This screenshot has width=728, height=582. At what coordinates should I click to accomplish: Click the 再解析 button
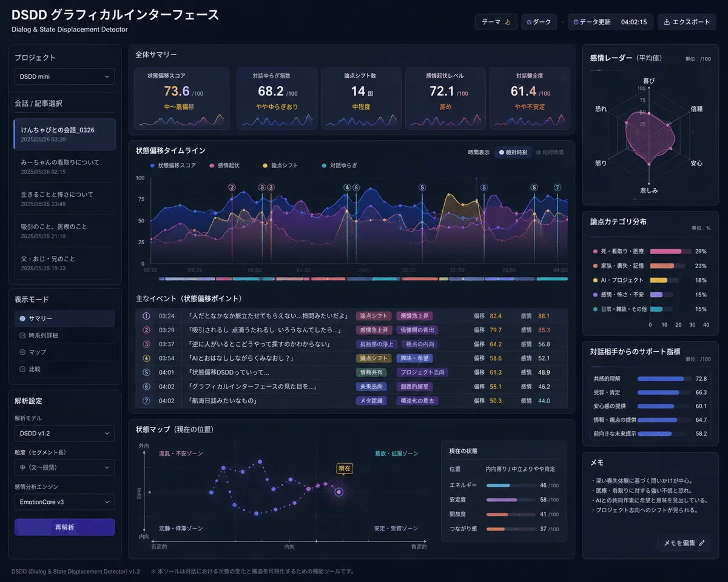coord(64,527)
